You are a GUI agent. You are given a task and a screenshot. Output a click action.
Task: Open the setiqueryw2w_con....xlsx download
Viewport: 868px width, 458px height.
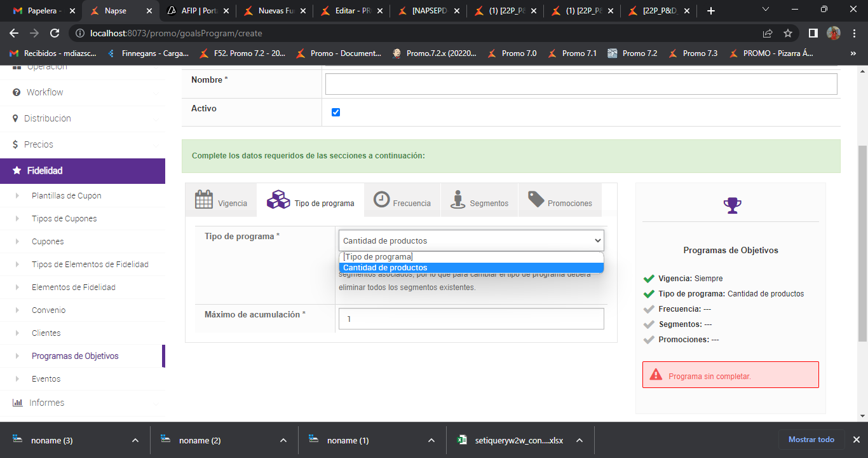click(x=519, y=440)
